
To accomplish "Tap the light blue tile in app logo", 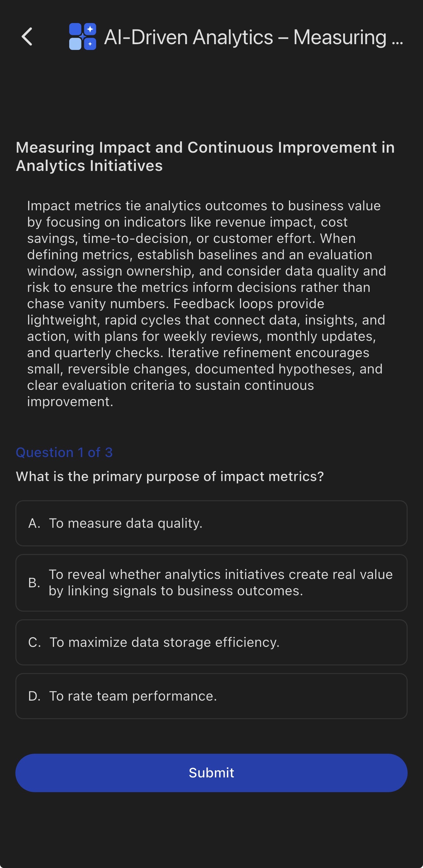I will click(75, 44).
